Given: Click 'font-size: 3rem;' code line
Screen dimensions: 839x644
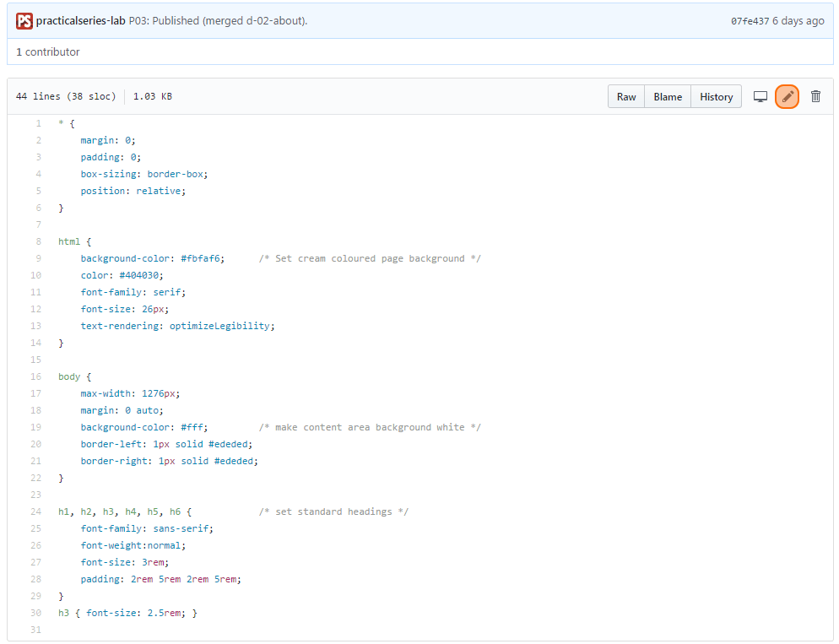Looking at the screenshot, I should [x=125, y=562].
